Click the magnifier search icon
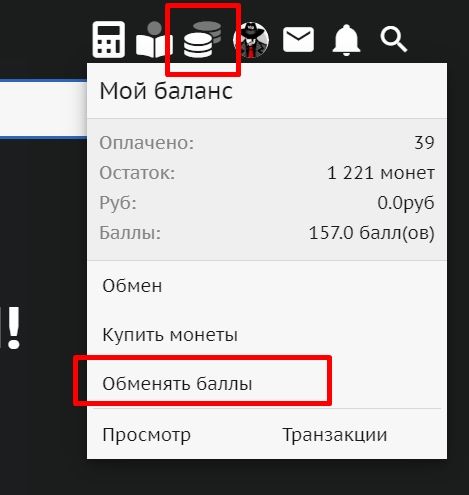The width and height of the screenshot is (469, 495). click(394, 40)
